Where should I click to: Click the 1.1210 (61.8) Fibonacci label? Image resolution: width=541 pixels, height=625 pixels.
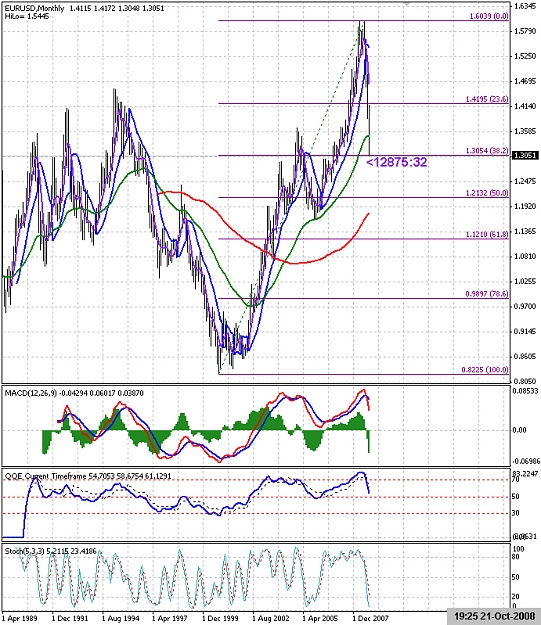coord(487,234)
